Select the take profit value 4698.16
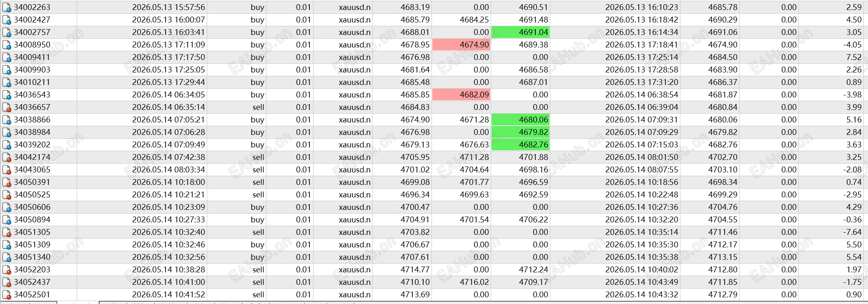The width and height of the screenshot is (868, 304). click(534, 169)
